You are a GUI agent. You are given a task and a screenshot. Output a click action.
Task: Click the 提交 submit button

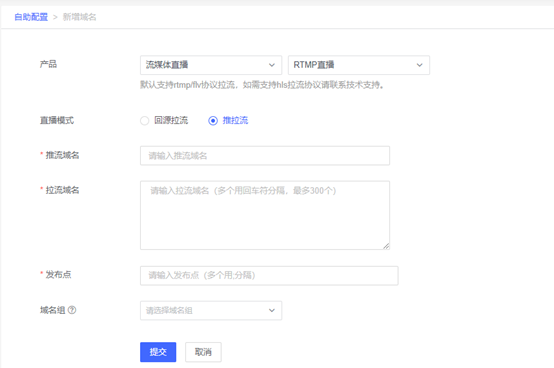(x=158, y=352)
